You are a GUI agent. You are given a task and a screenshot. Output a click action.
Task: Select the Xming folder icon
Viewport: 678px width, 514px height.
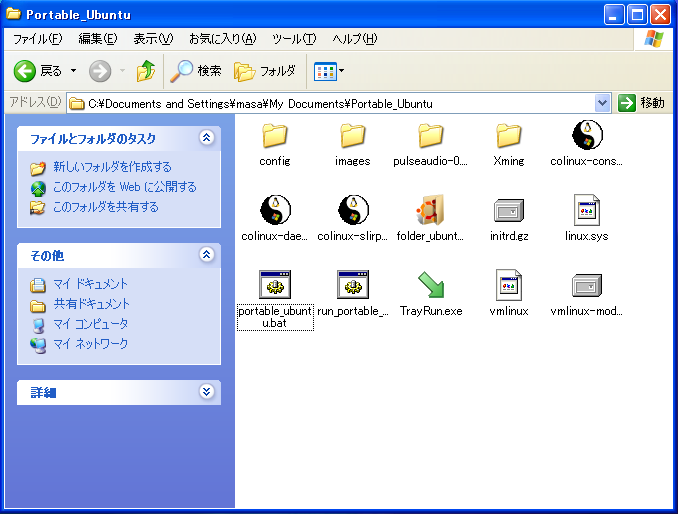point(508,135)
